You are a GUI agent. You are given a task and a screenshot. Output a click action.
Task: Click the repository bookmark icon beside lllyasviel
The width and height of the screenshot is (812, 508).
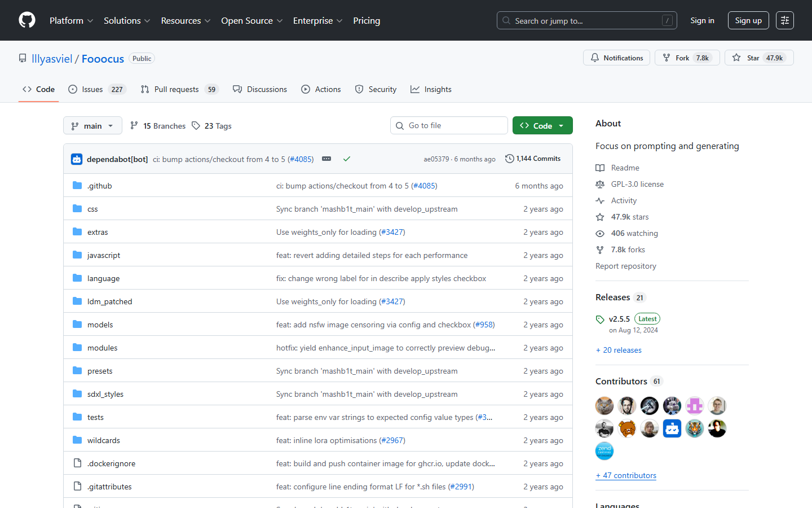click(22, 58)
